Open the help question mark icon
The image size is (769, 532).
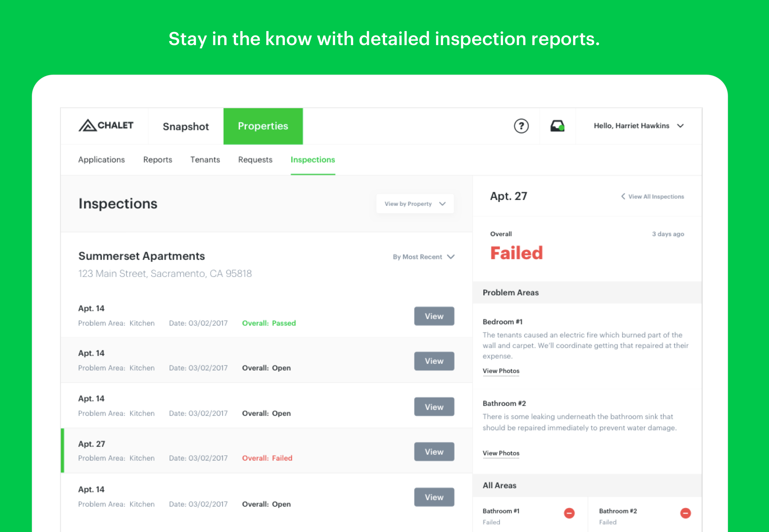[x=521, y=126]
